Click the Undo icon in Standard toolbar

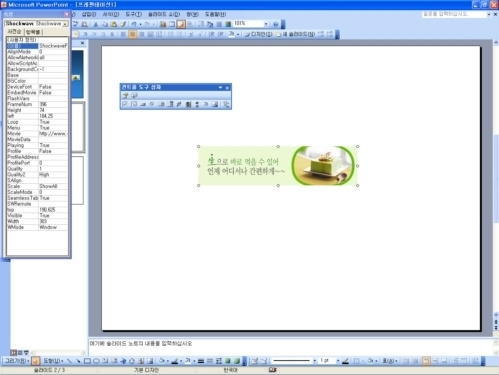(x=134, y=24)
